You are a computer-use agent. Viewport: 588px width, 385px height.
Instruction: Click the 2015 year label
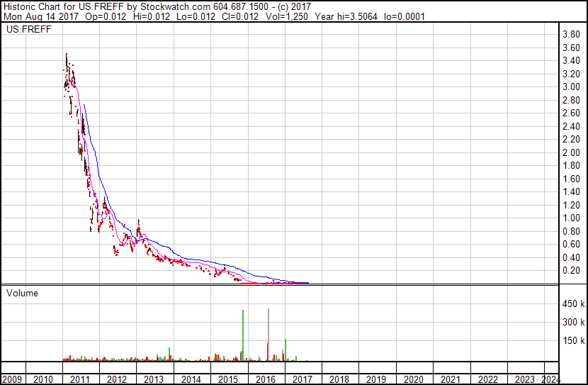click(228, 379)
